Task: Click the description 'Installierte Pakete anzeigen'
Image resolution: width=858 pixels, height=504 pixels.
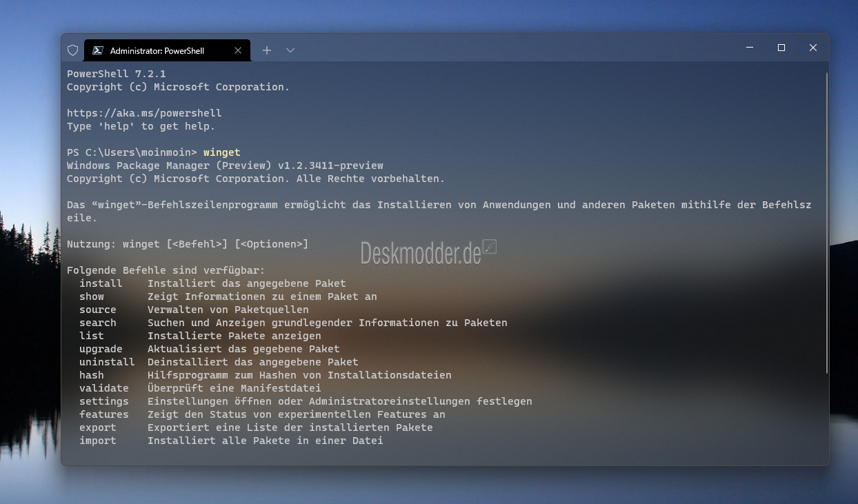Action: 235,336
